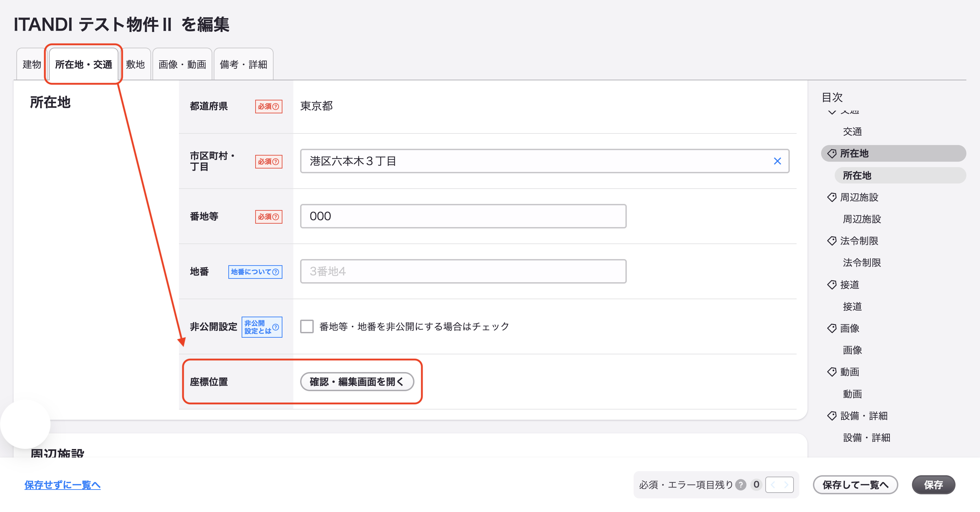This screenshot has height=512, width=980.
Task: Click the 必須 help badge next to 番地等
Action: 268,217
